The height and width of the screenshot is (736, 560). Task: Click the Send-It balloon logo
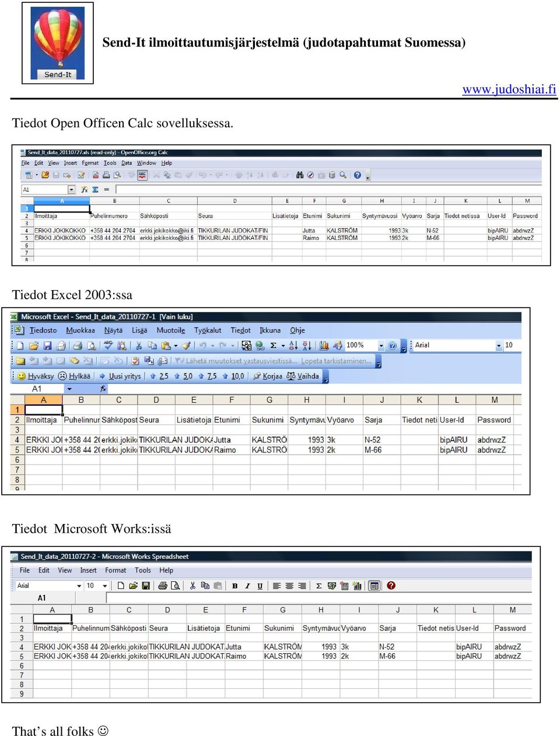(x=58, y=43)
